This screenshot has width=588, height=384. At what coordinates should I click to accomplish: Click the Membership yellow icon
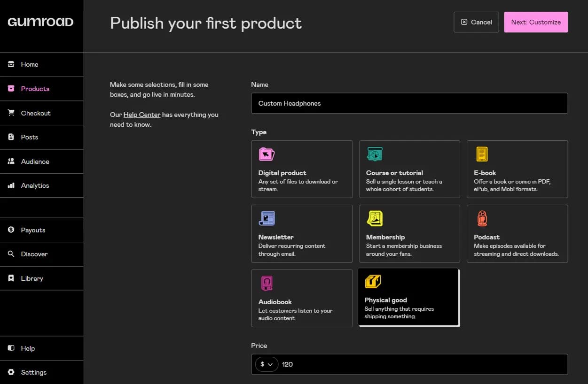[x=374, y=218]
